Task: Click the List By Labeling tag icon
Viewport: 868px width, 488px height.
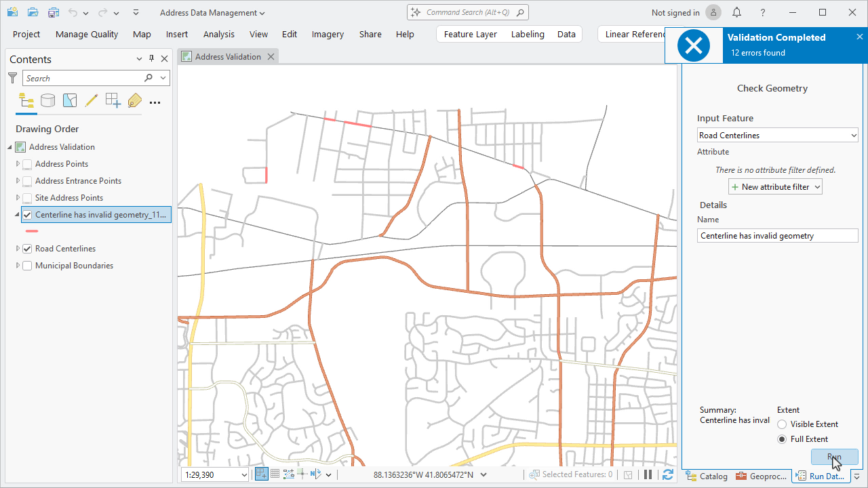Action: tap(134, 100)
